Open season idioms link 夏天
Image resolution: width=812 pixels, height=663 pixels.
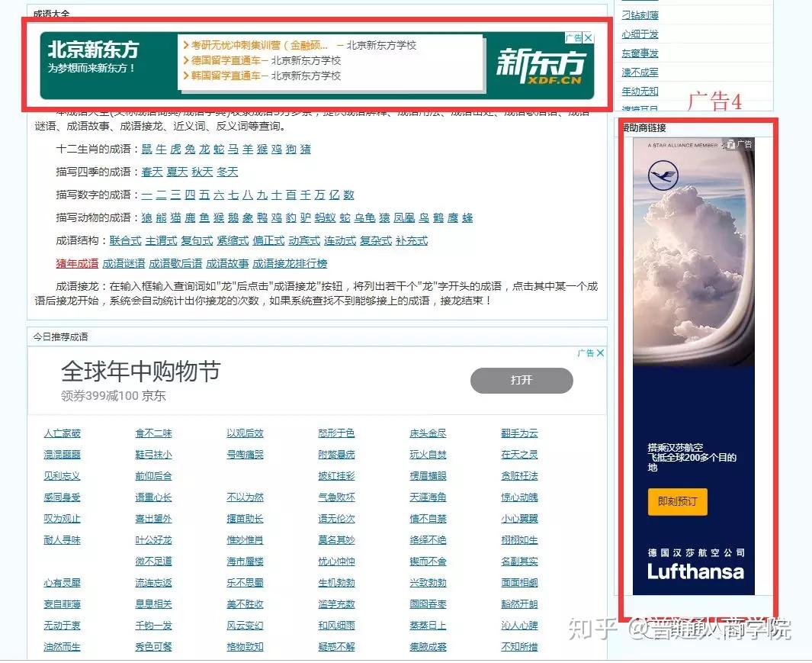177,172
